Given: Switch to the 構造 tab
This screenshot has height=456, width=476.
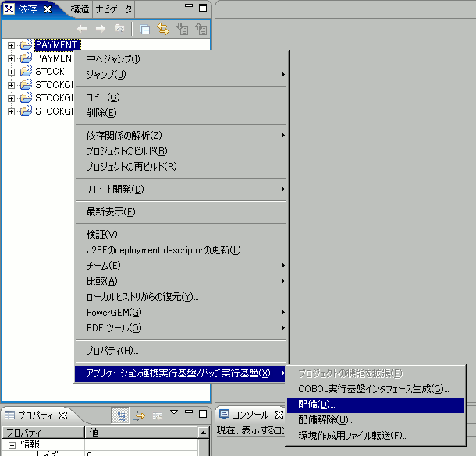Looking at the screenshot, I should [79, 9].
